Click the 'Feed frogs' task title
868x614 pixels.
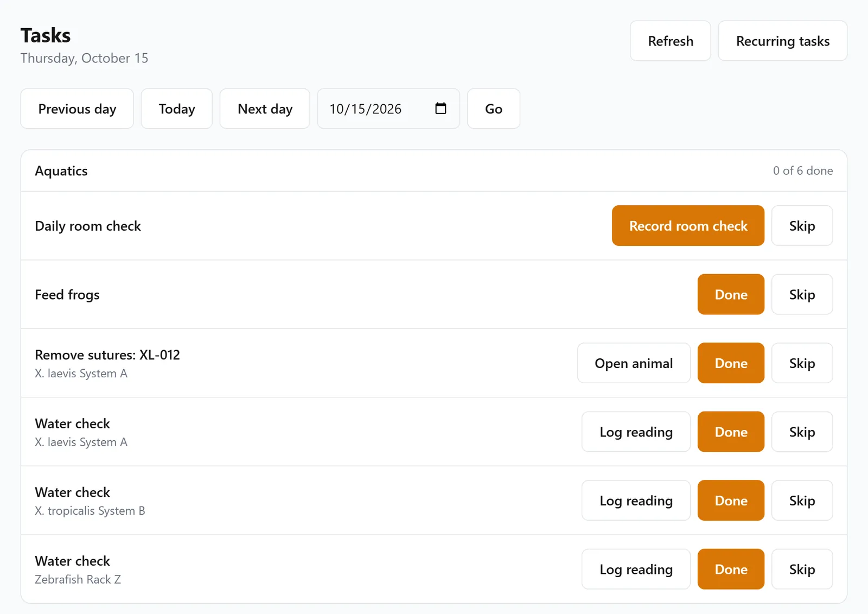point(67,295)
